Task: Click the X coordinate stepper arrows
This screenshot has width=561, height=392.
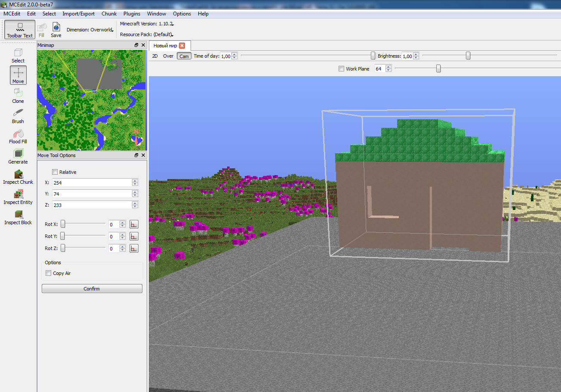Action: click(x=135, y=182)
